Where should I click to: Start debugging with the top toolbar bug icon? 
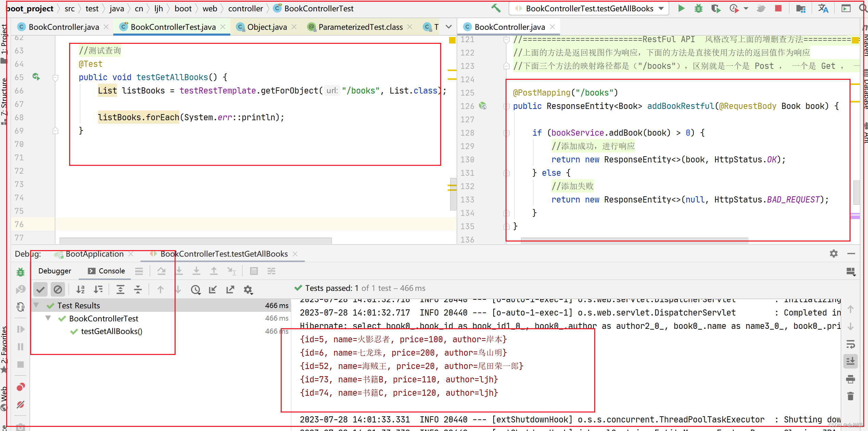point(698,8)
